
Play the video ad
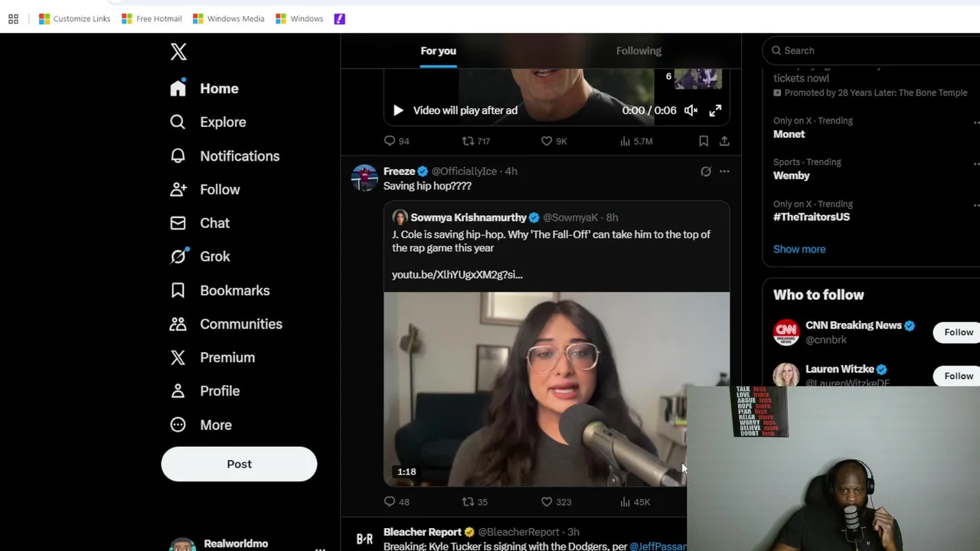point(398,110)
